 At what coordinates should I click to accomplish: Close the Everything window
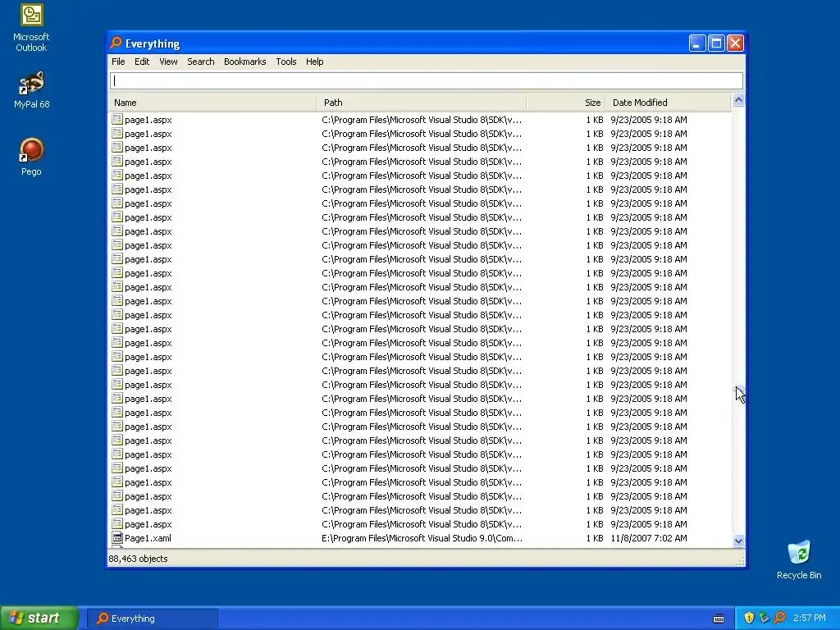coord(735,43)
